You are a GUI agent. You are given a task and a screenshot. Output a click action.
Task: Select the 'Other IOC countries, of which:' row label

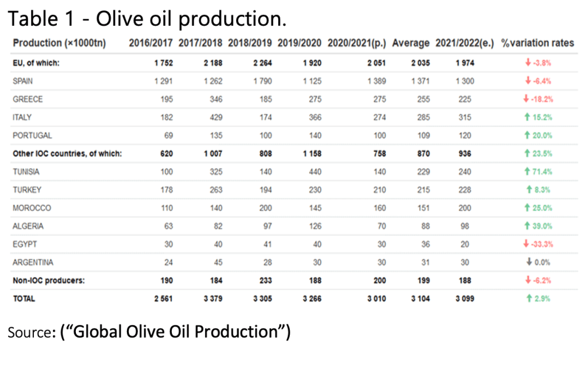coord(68,154)
